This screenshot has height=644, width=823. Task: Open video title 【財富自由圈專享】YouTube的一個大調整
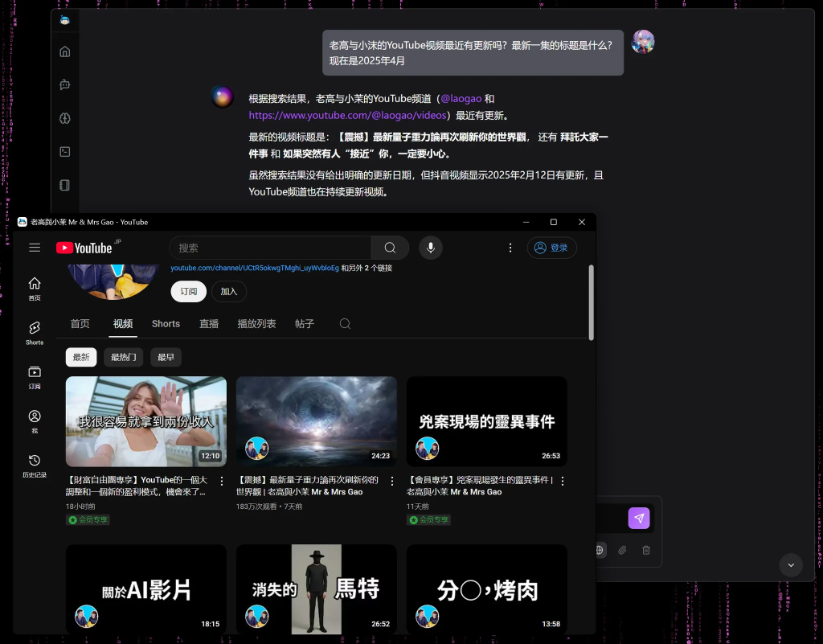137,486
